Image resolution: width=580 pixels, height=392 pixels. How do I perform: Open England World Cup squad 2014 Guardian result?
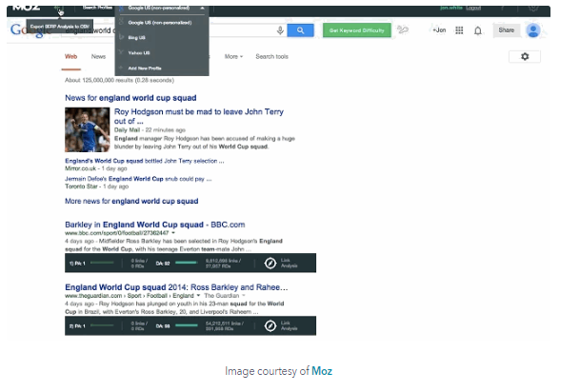[176, 287]
